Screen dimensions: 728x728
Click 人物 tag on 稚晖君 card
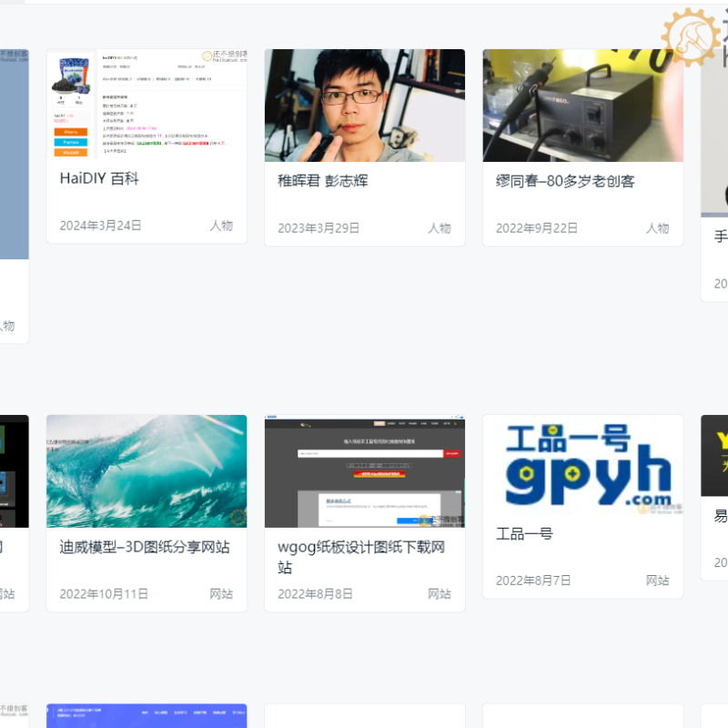(x=440, y=228)
